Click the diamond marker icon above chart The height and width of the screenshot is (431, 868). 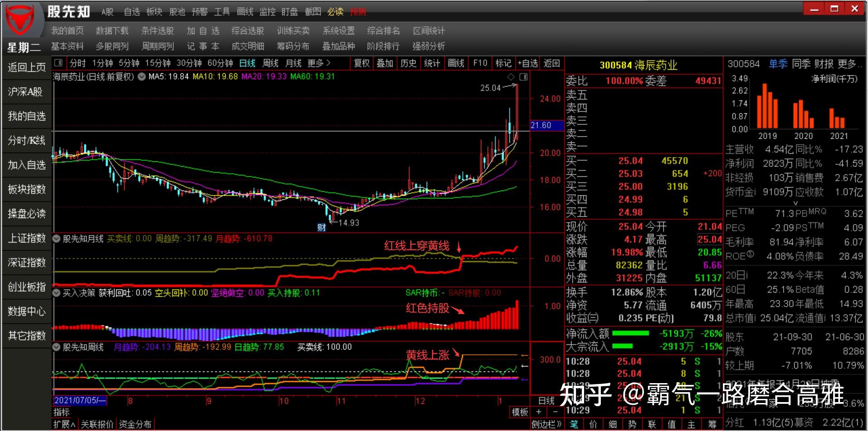pos(511,77)
